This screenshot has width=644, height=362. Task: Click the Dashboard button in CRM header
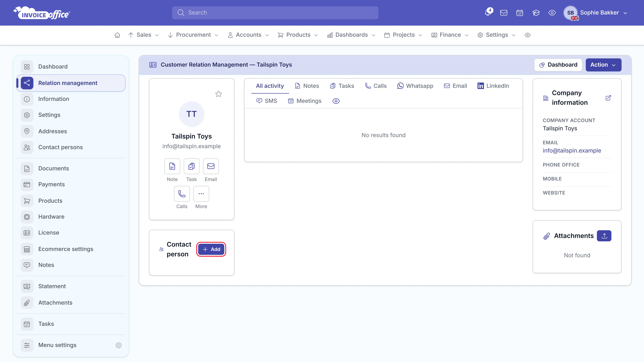click(x=558, y=65)
